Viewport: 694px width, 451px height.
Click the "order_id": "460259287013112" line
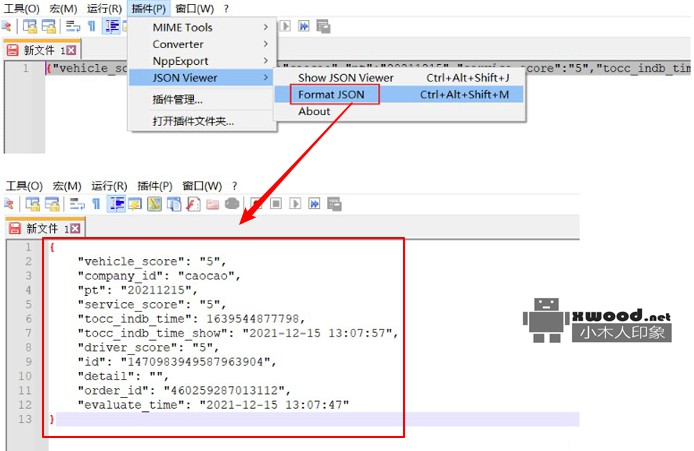[x=184, y=390]
